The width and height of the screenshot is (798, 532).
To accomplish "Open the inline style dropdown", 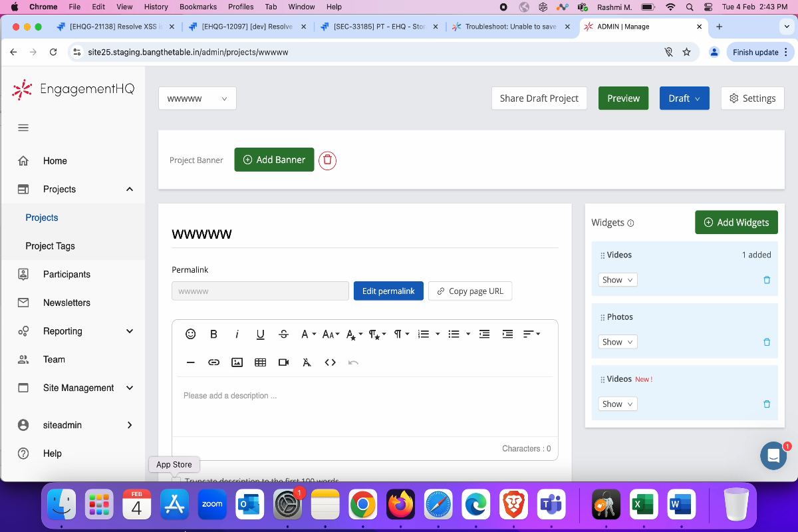I will pos(354,334).
